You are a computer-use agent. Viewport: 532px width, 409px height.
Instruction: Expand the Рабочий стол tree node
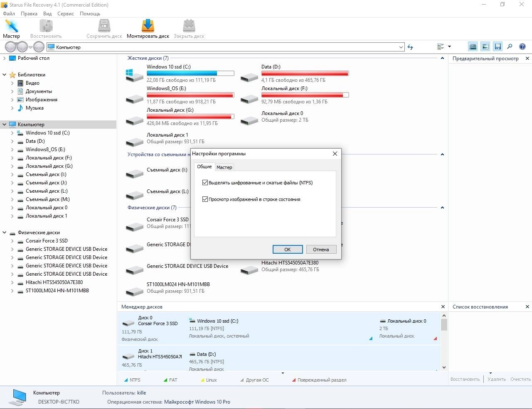tap(5, 58)
